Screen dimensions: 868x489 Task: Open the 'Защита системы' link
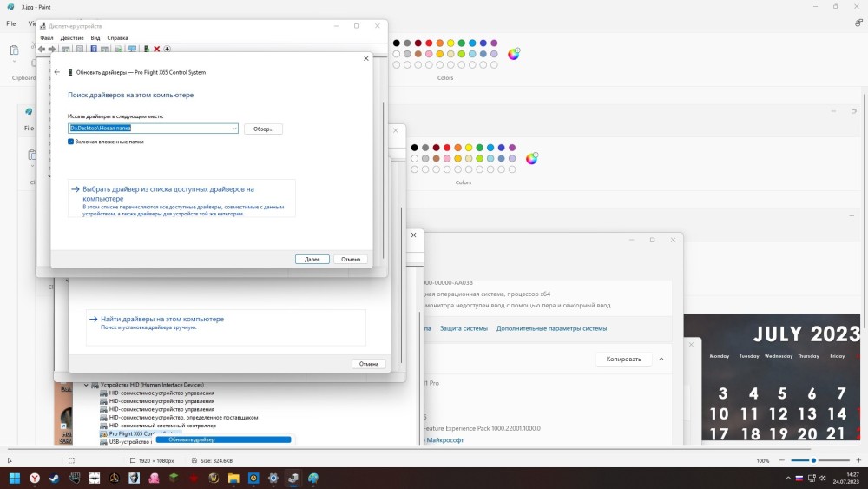pos(464,328)
